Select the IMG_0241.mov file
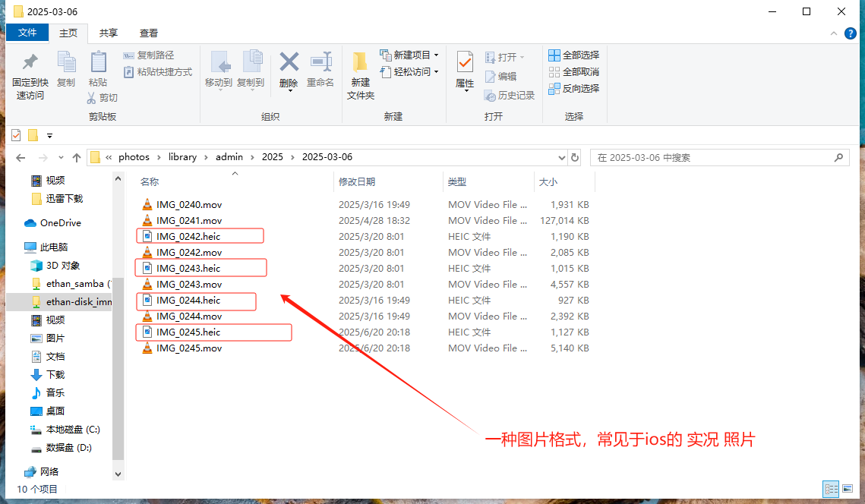Viewport: 865px width, 504px height. tap(189, 221)
